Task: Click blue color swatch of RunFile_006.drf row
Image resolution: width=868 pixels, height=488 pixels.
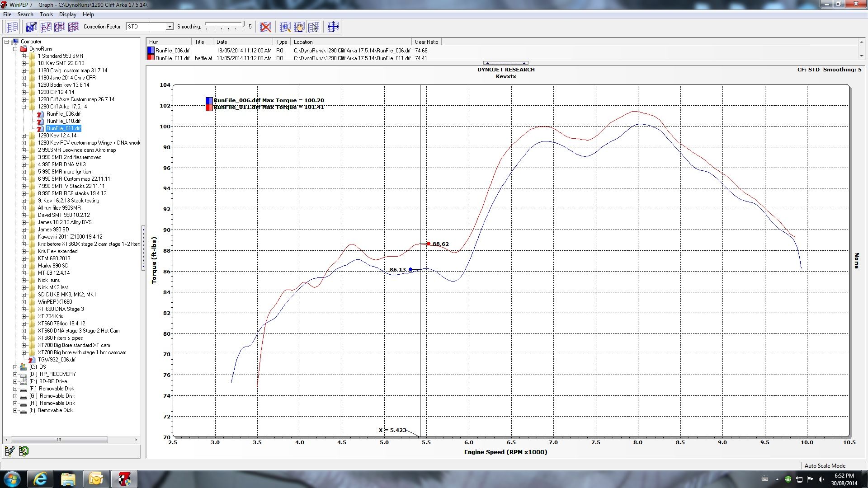Action: [151, 51]
